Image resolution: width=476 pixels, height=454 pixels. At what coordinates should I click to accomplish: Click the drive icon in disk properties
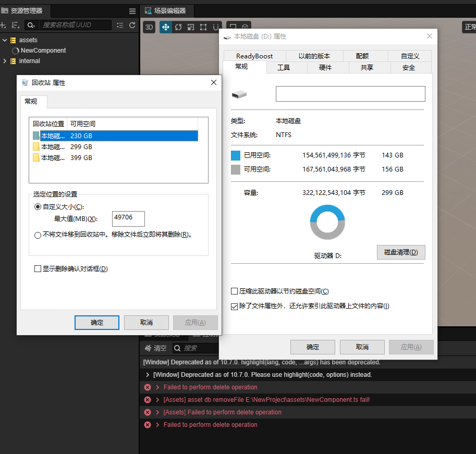[239, 94]
